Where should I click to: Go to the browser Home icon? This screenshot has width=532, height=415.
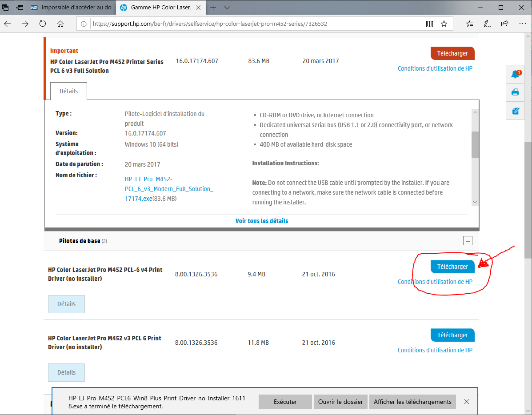(60, 24)
